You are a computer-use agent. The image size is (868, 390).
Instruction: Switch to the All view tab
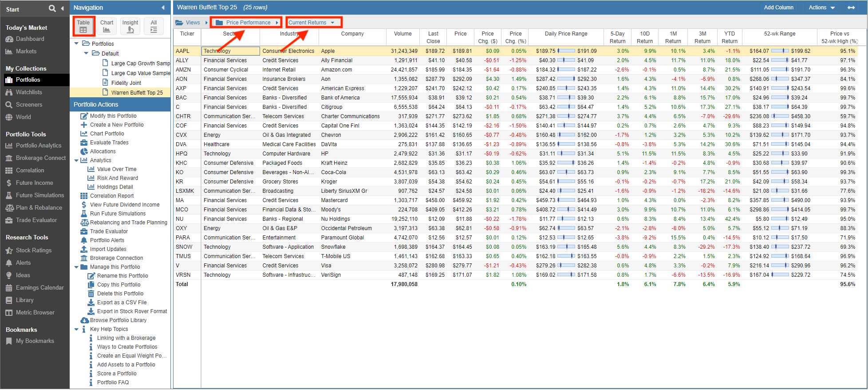click(x=154, y=26)
